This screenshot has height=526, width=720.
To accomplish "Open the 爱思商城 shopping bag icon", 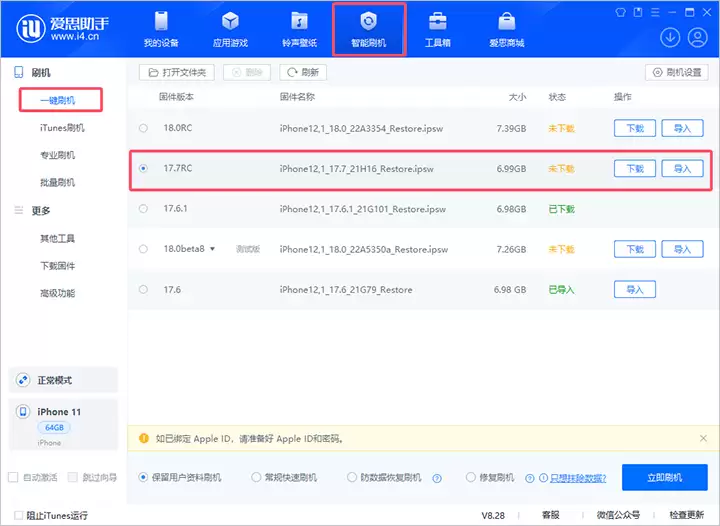I will 506,22.
